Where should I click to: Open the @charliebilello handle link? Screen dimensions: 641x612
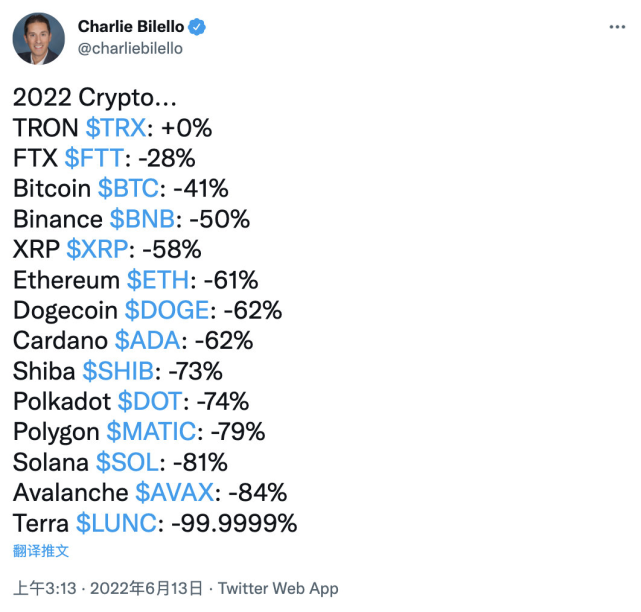pos(129,48)
